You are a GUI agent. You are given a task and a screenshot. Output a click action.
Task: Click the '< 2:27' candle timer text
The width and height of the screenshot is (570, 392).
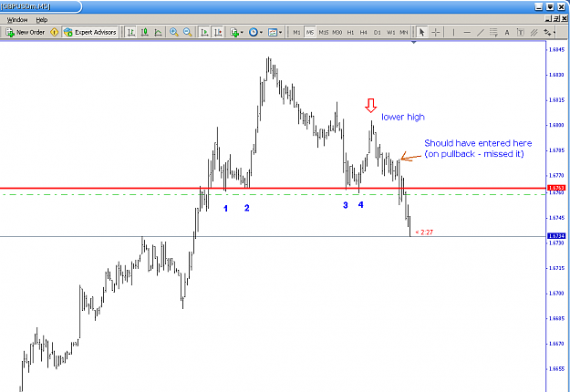coord(424,232)
